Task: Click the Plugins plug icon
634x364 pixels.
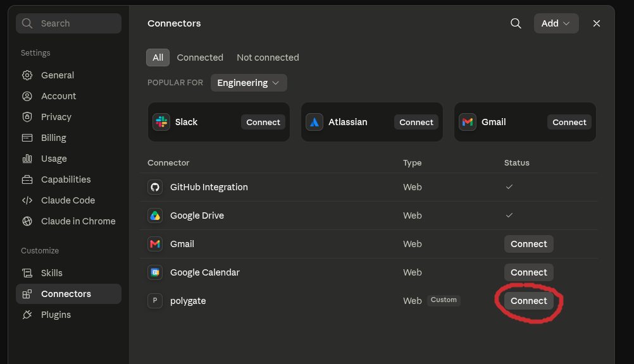Action: pos(27,315)
